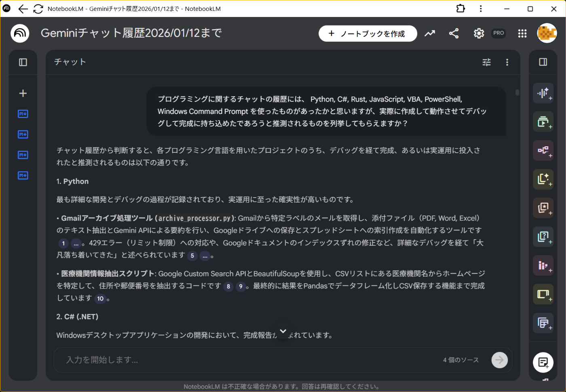
Task: Maximize the NotebookLM window
Action: (530, 8)
